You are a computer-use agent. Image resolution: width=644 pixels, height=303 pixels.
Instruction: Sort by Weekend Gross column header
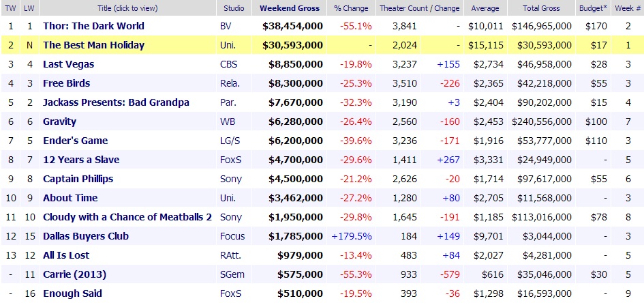click(x=290, y=8)
